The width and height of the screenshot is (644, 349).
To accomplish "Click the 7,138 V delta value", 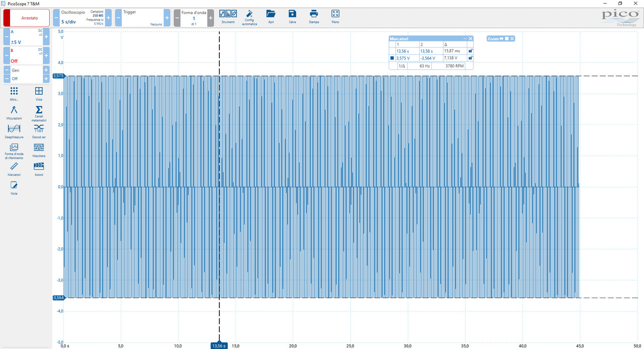I will click(x=451, y=58).
